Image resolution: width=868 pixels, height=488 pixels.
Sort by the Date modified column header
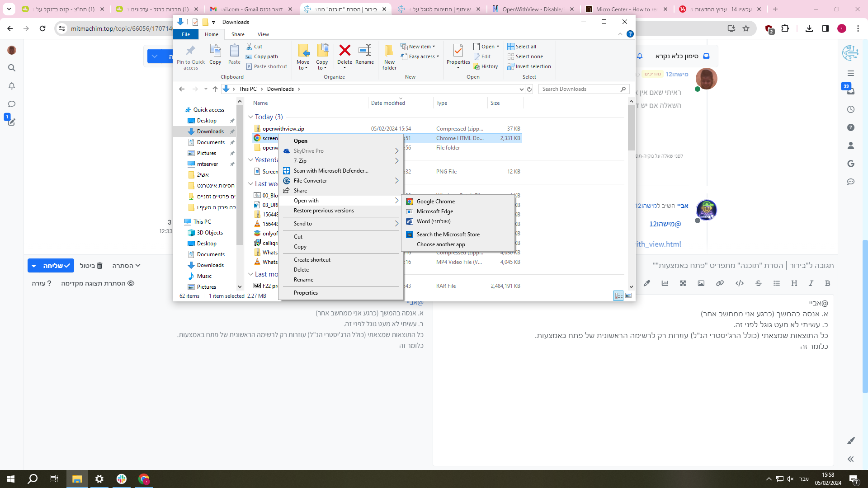(401, 103)
